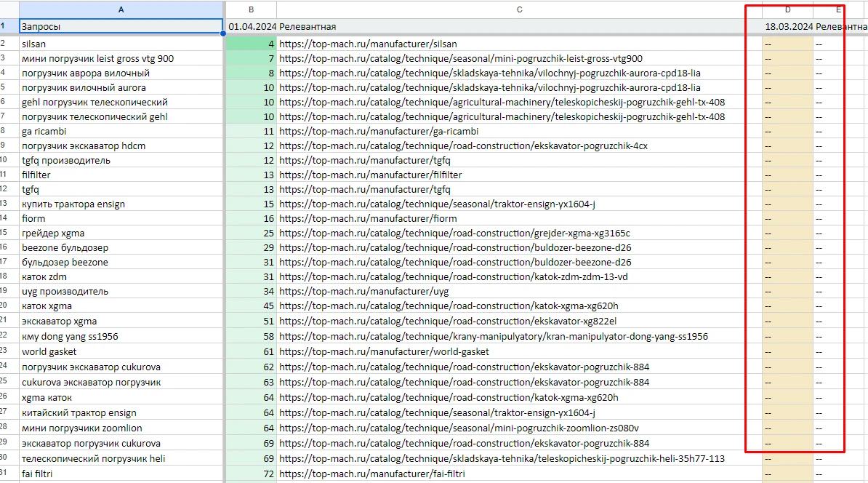This screenshot has width=868, height=483.
Task: Select cell 'погрузчик экскаватор cukurova'
Action: pos(121,367)
